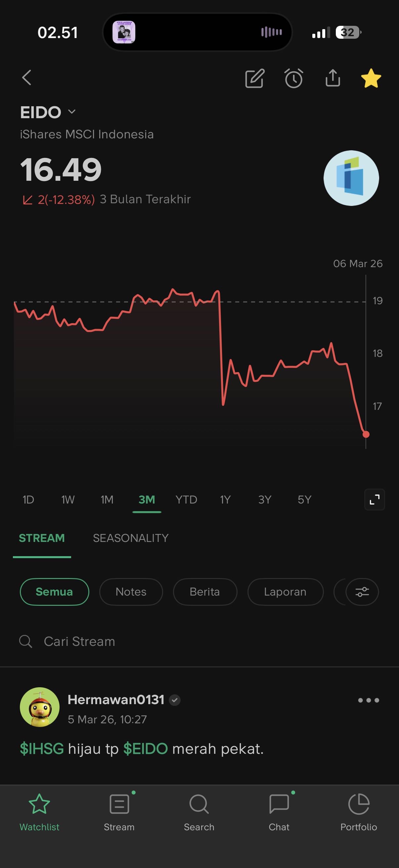
Task: Switch chart range to YTD
Action: 186,499
